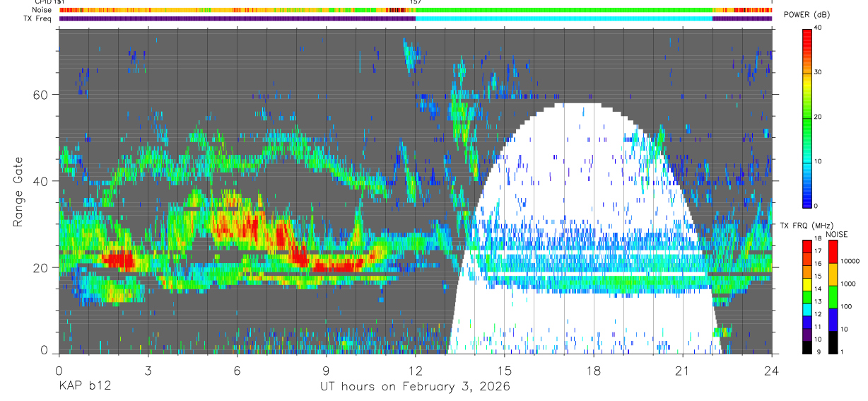Click the 3 tick label on the UT hours axis
Screen dimensions: 868x401
coord(148,371)
